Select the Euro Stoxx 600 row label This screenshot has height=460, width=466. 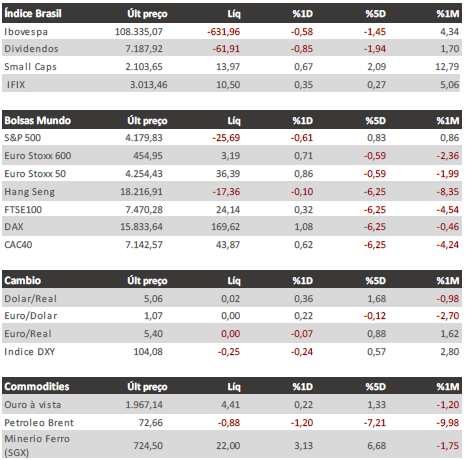pos(38,156)
